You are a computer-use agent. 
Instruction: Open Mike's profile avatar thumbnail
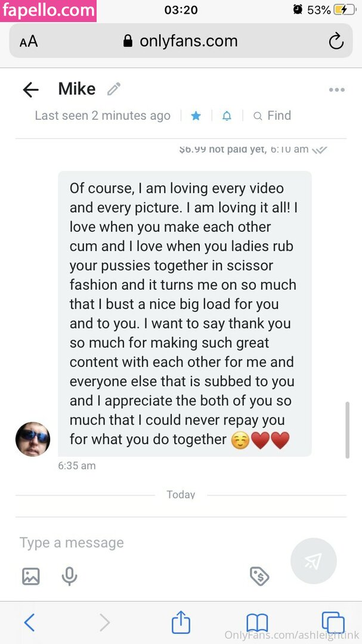tap(33, 439)
